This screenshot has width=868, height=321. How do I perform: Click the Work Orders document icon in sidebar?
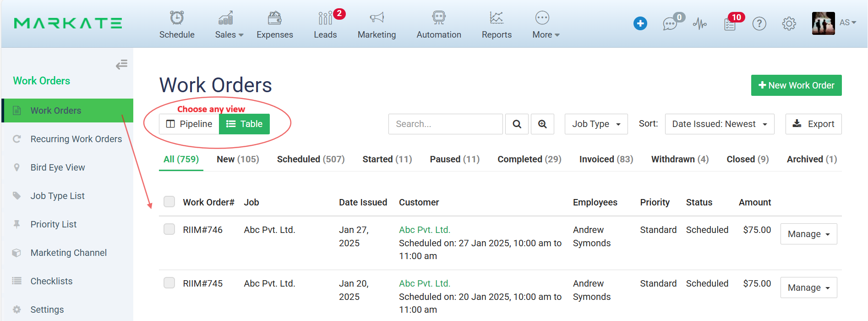tap(17, 111)
